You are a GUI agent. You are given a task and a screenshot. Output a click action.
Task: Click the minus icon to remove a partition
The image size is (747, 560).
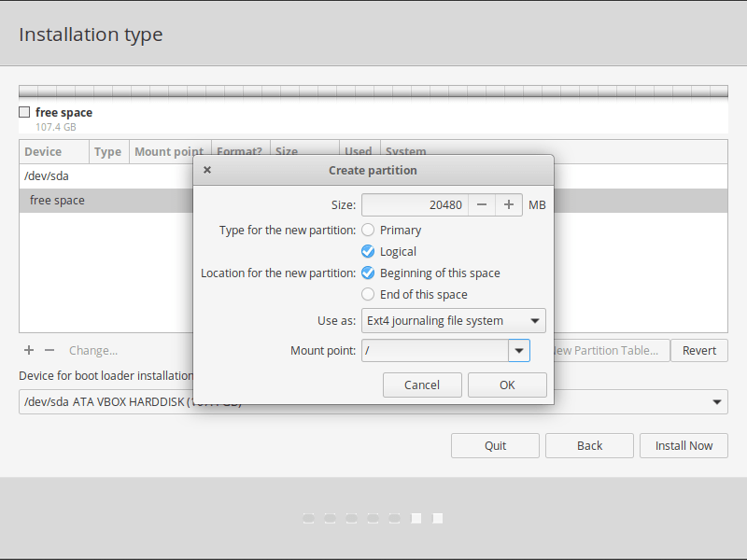point(49,350)
